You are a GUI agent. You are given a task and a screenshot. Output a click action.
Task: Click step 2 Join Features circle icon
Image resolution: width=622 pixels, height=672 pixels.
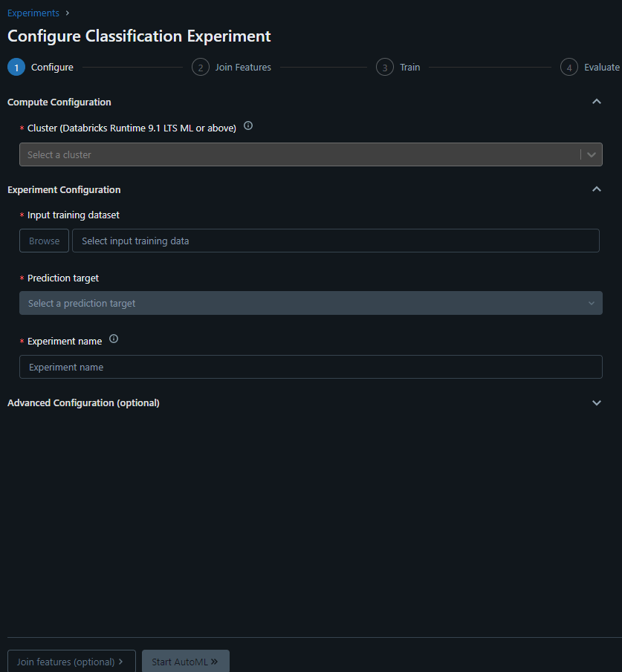pos(200,68)
